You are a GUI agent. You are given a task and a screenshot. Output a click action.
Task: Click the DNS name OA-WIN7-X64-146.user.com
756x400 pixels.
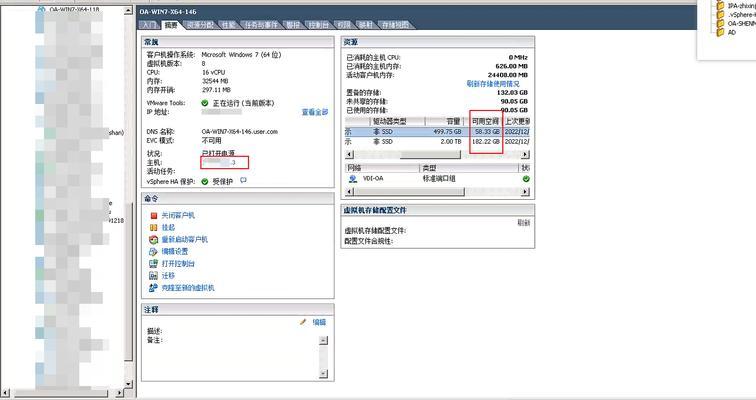pyautogui.click(x=240, y=132)
